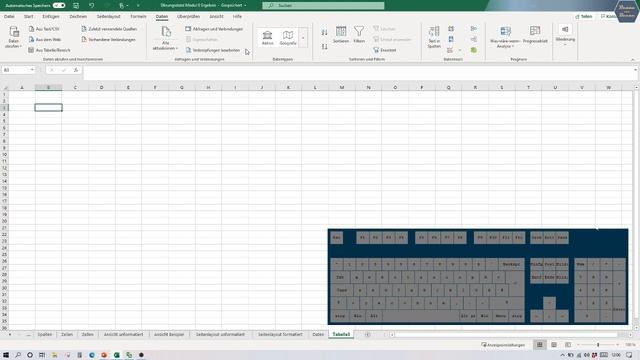Sort descending Z to A

click(324, 47)
